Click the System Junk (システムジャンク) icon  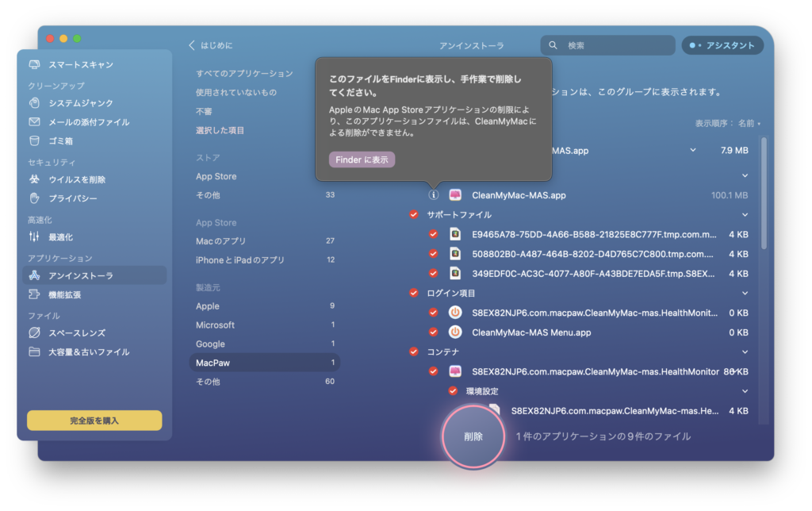coord(35,102)
